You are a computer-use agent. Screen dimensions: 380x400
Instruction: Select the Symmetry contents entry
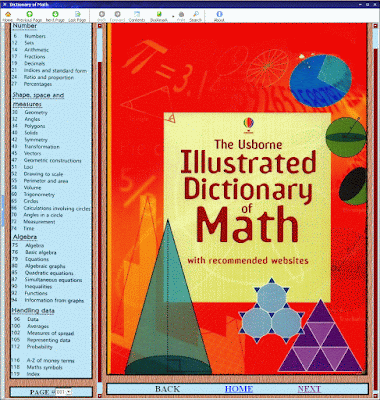pyautogui.click(x=36, y=140)
